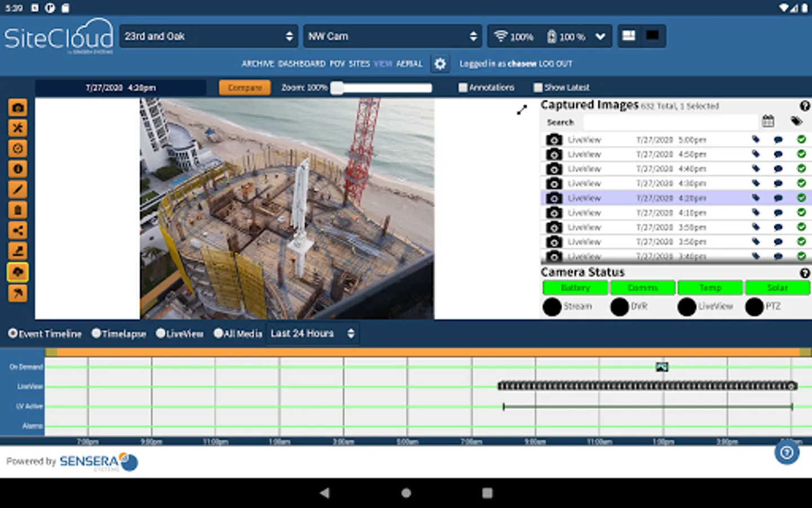The width and height of the screenshot is (812, 508).
Task: Click the settings gear icon next to AERIAL
Action: (440, 64)
